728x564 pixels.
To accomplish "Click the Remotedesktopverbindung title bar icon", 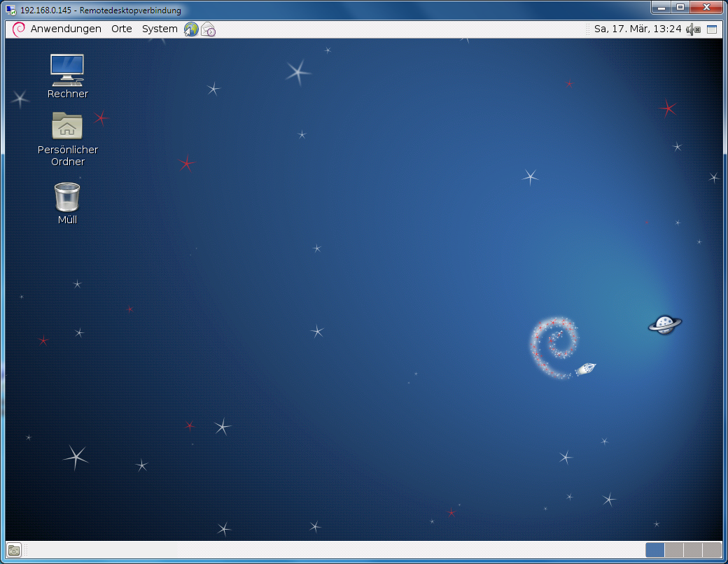I will coord(11,10).
